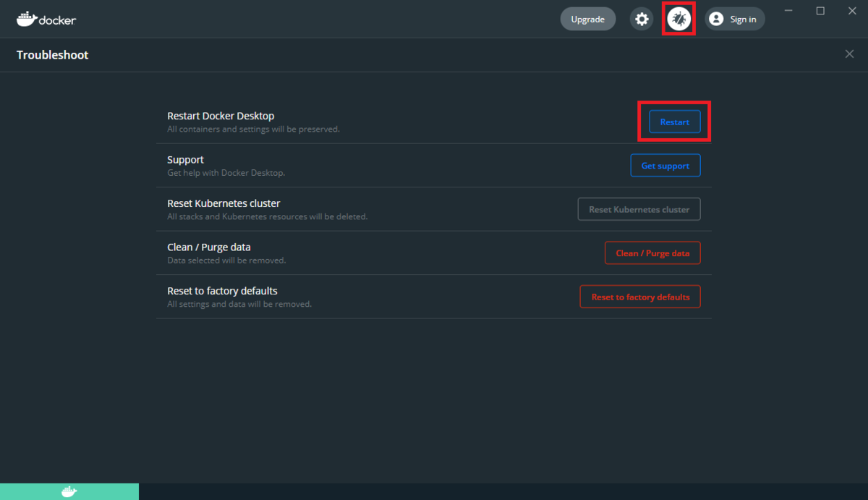Click 'Data selected will be removed.' text
The width and height of the screenshot is (868, 500).
(226, 260)
